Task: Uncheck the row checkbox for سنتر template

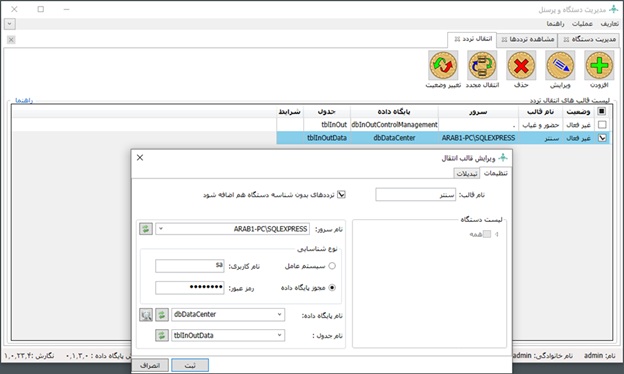Action: tap(602, 138)
